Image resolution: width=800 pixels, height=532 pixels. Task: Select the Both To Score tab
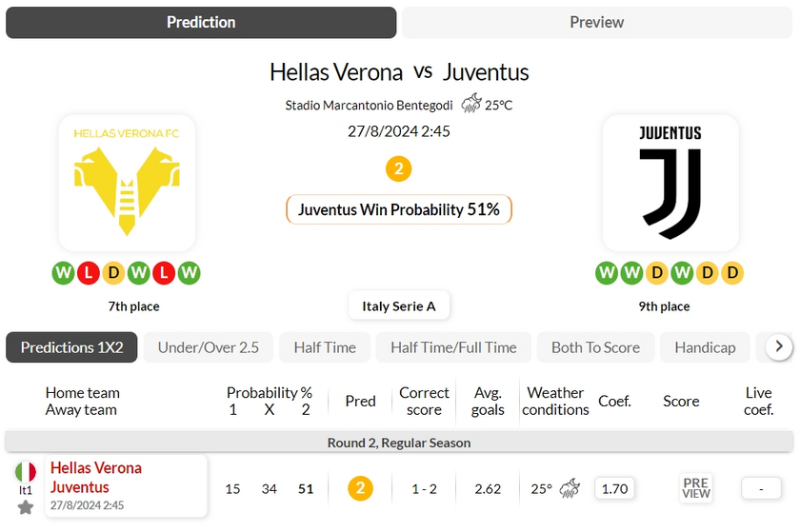point(595,347)
